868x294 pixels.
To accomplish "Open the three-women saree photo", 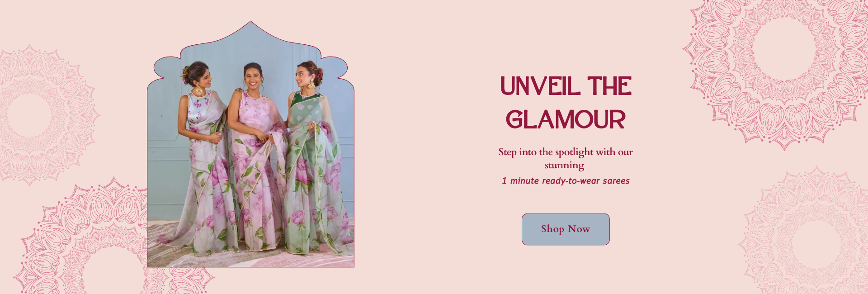I will [250, 144].
